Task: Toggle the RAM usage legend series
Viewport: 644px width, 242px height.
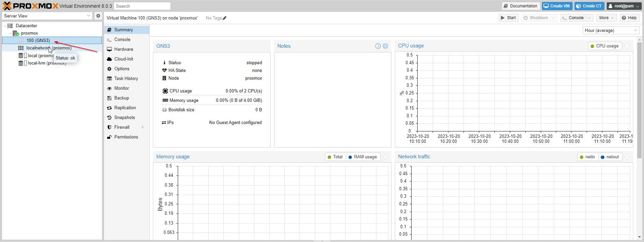Action: coord(363,157)
